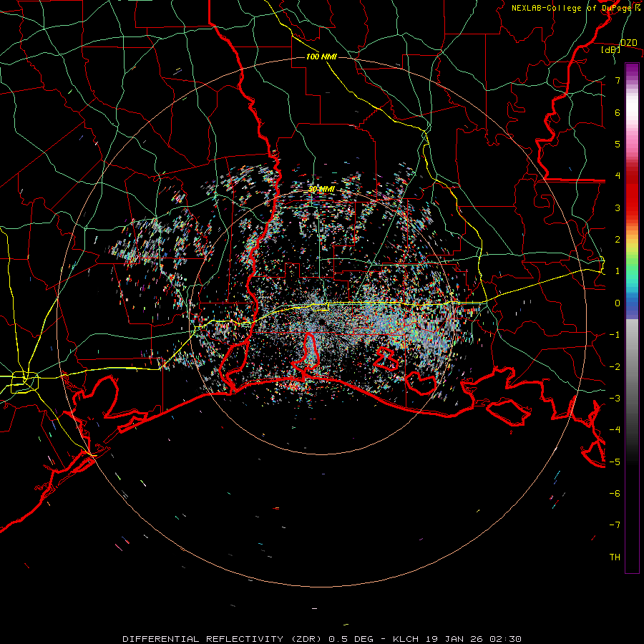Click the -2 dB label on color scale
Image resolution: width=644 pixels, height=644 pixels.
(615, 366)
